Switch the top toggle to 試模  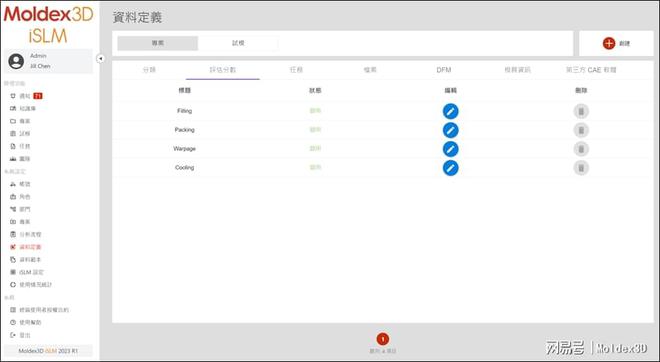point(238,43)
